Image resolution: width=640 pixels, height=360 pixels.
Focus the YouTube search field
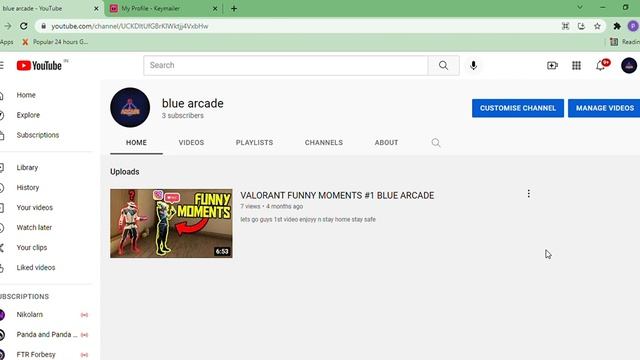pyautogui.click(x=285, y=65)
